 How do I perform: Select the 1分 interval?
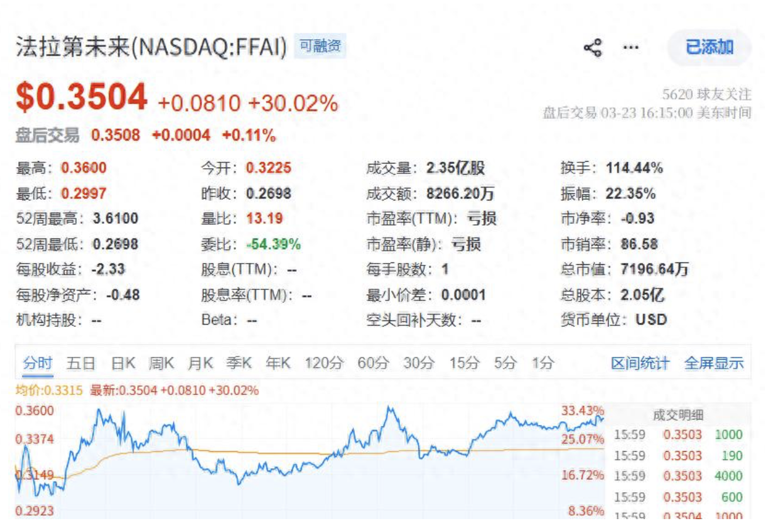tap(542, 363)
